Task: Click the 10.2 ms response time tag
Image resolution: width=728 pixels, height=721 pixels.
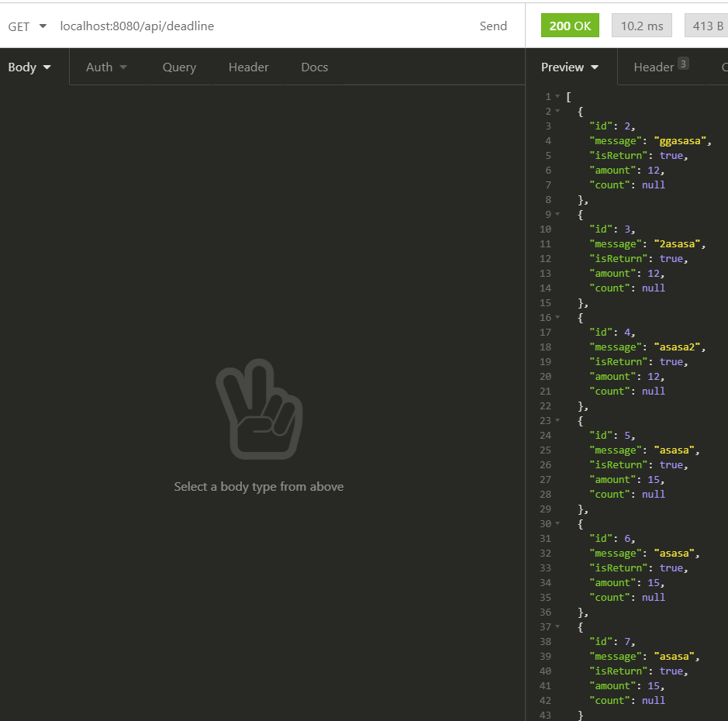Action: pos(642,26)
